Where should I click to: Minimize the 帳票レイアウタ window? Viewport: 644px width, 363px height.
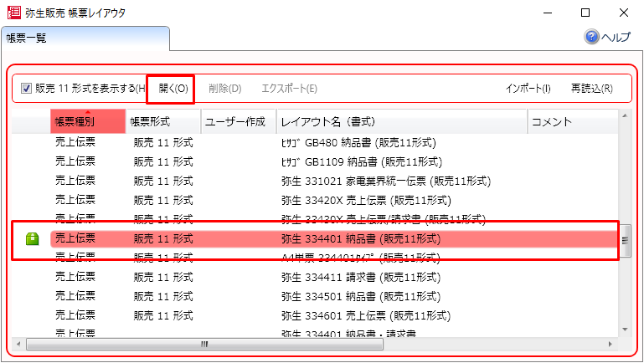click(x=548, y=13)
